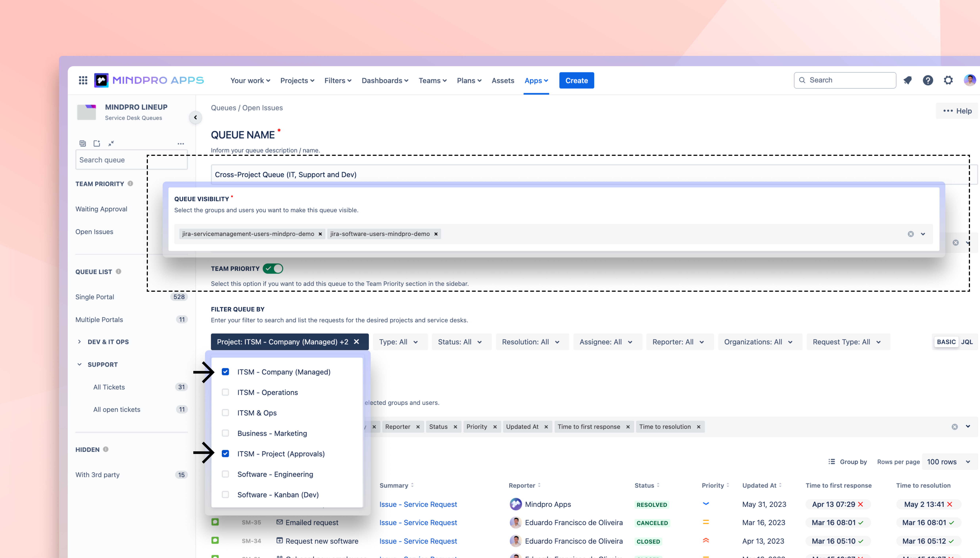Click the shrink arrows icon in sidebar
This screenshot has width=980, height=558.
[x=111, y=143]
